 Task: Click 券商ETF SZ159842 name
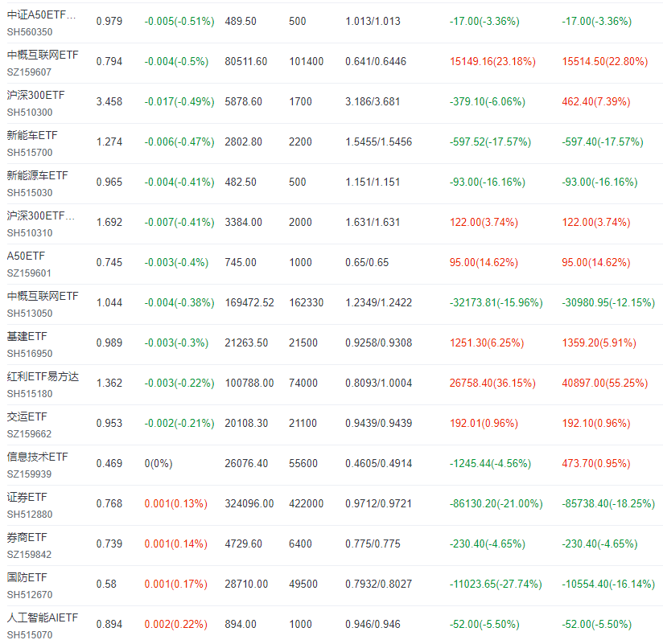27,537
